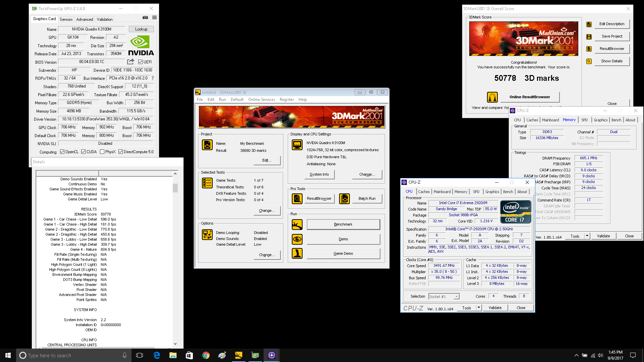
Task: Click the Cortana microphone icon
Action: point(124,355)
